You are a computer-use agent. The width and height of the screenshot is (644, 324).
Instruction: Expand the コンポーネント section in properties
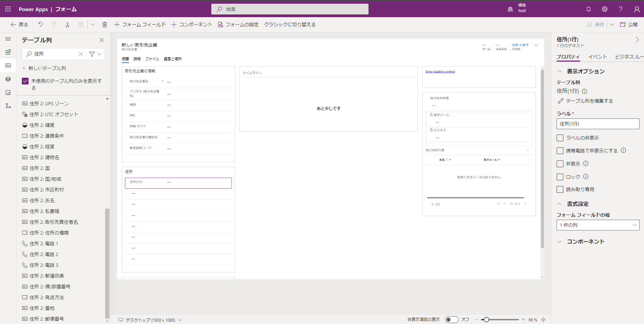(559, 241)
